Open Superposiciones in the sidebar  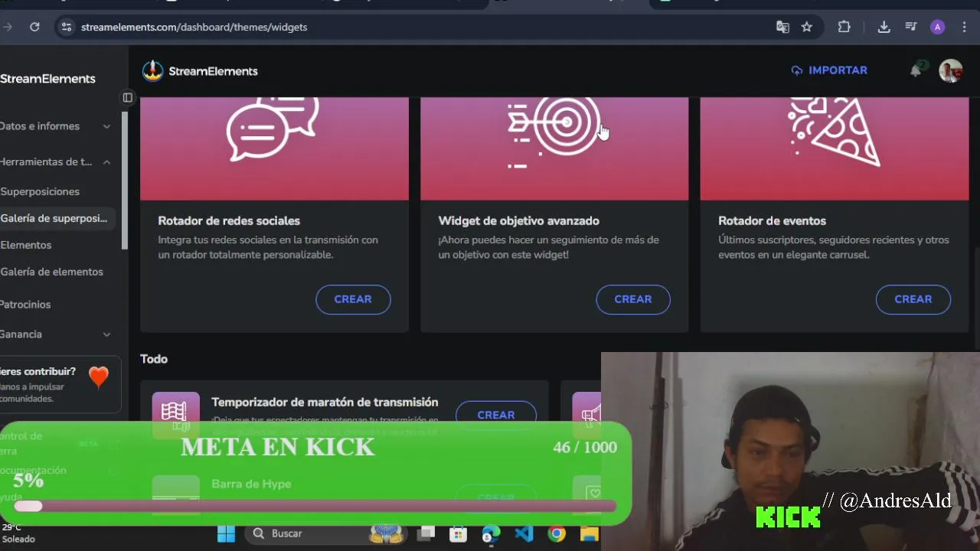(40, 191)
